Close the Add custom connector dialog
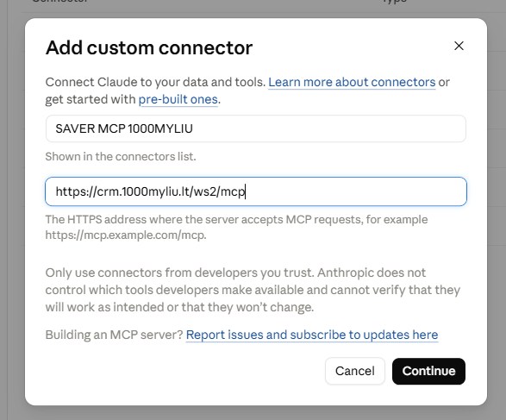This screenshot has width=506, height=420. 459,46
